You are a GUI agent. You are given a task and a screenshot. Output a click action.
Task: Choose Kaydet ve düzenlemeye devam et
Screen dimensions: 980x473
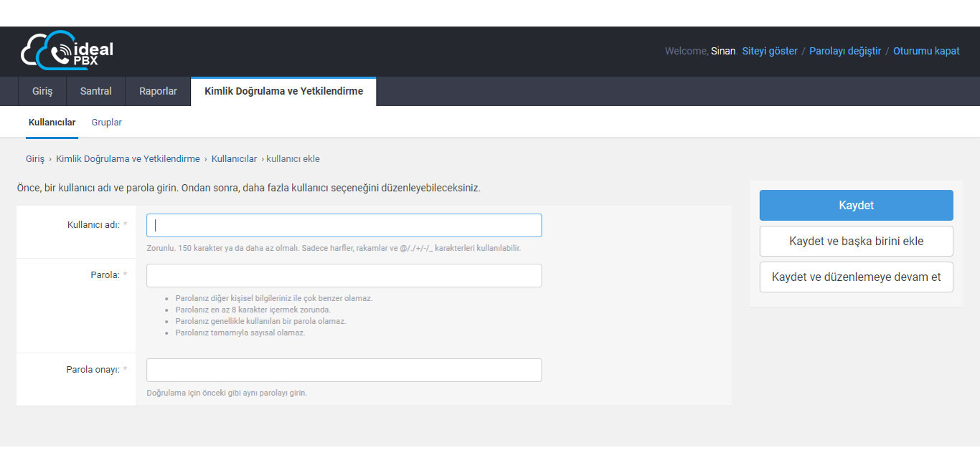pyautogui.click(x=856, y=277)
